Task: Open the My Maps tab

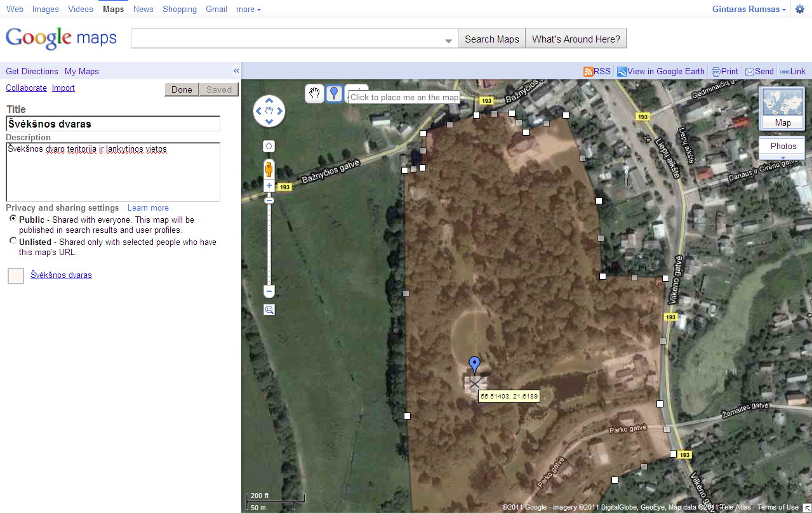Action: click(x=82, y=72)
